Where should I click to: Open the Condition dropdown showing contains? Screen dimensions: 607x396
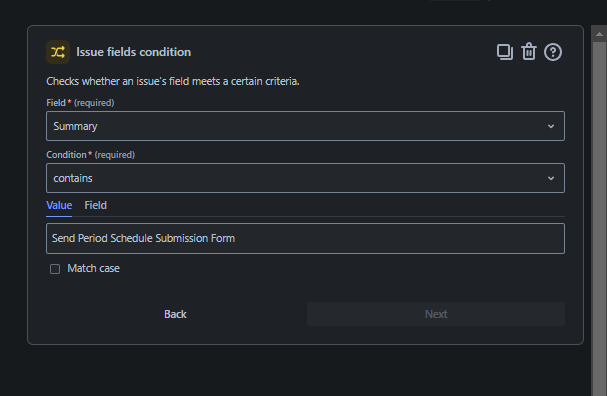tap(305, 178)
